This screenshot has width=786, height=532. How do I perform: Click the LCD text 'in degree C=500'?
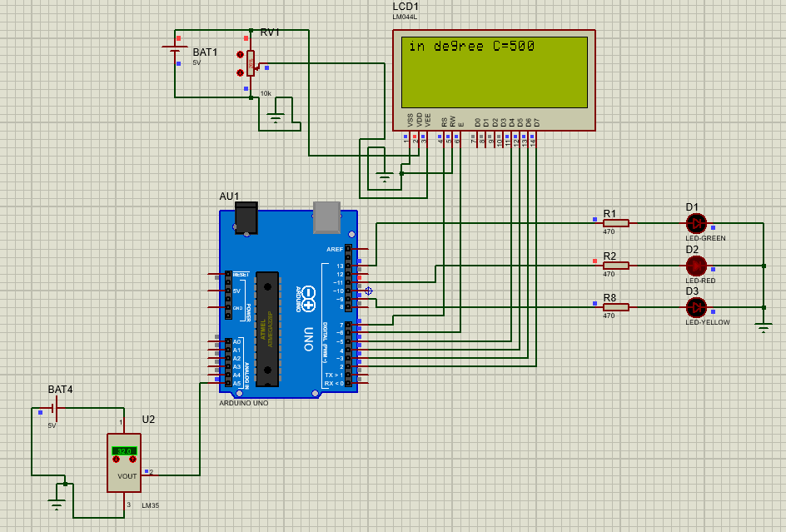[x=472, y=46]
